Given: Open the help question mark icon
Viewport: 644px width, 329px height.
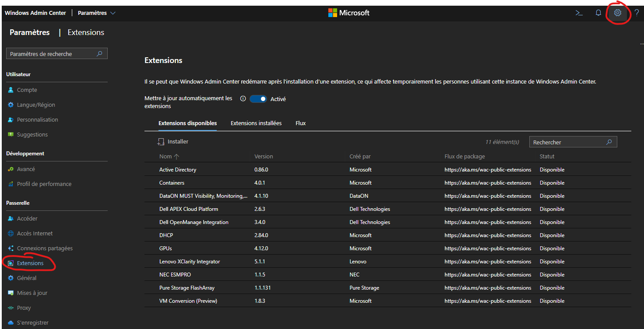Looking at the screenshot, I should tap(637, 13).
